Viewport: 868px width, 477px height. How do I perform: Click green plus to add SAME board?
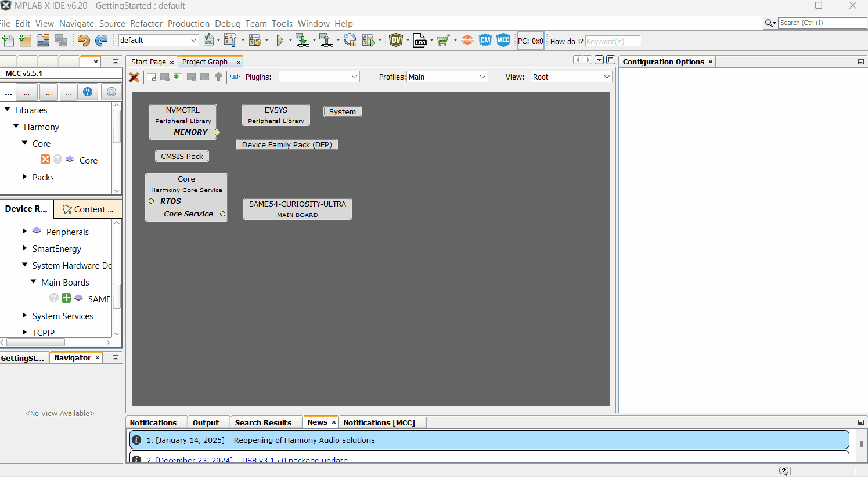66,298
